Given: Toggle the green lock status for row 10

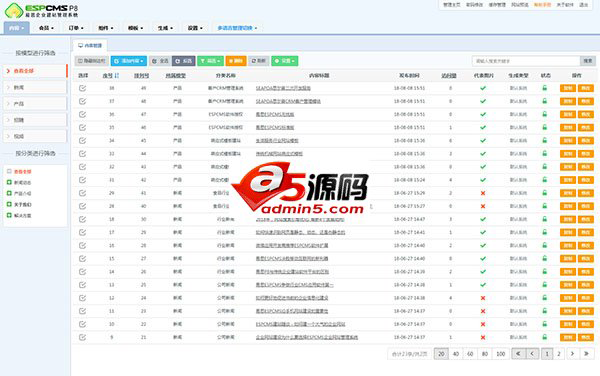Looking at the screenshot, I should [x=545, y=324].
